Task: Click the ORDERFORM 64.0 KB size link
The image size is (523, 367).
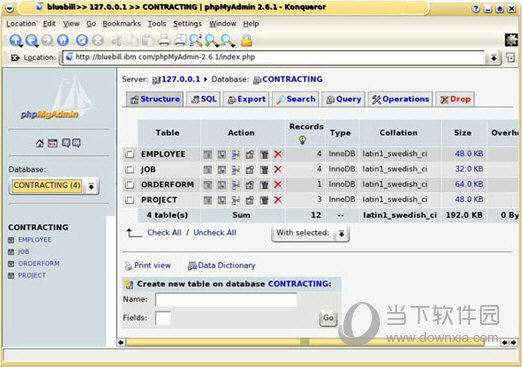Action: 469,184
